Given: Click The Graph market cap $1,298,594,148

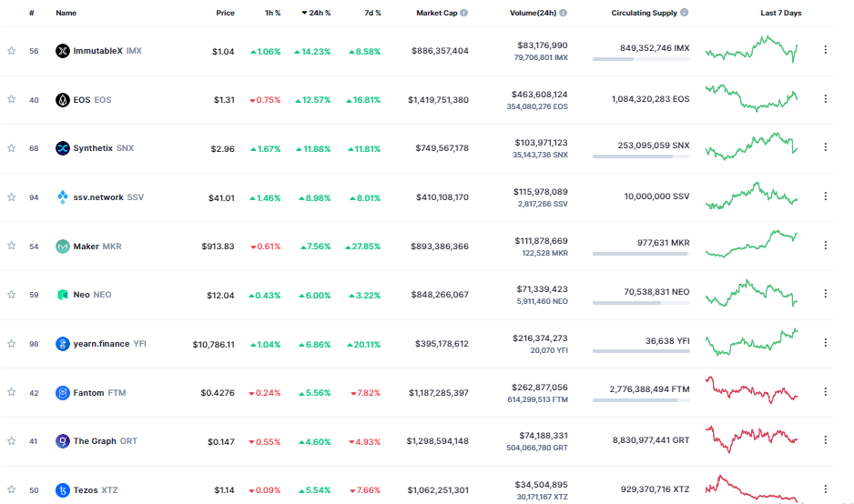Looking at the screenshot, I should click(x=437, y=441).
